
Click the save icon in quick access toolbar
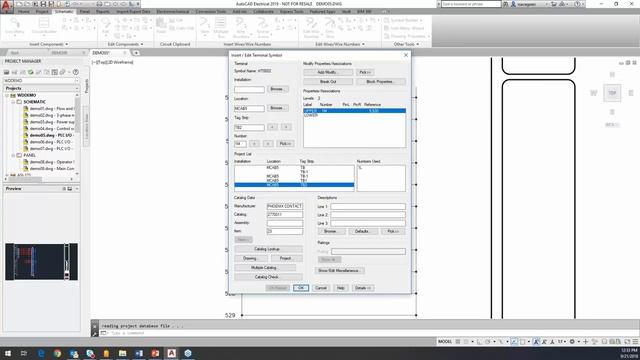click(43, 4)
